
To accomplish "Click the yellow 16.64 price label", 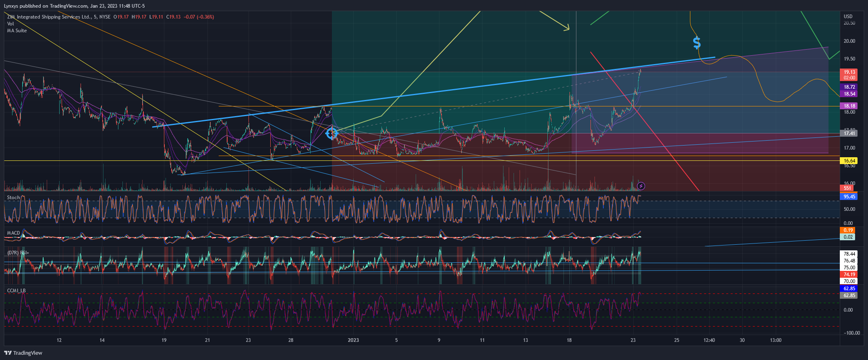I will point(849,160).
